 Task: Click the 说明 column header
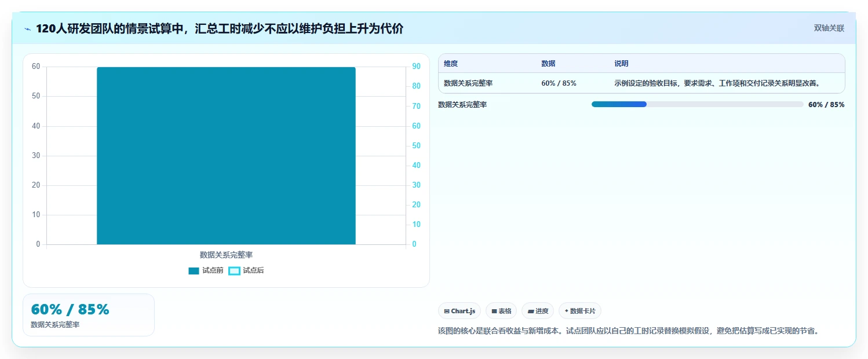click(621, 64)
